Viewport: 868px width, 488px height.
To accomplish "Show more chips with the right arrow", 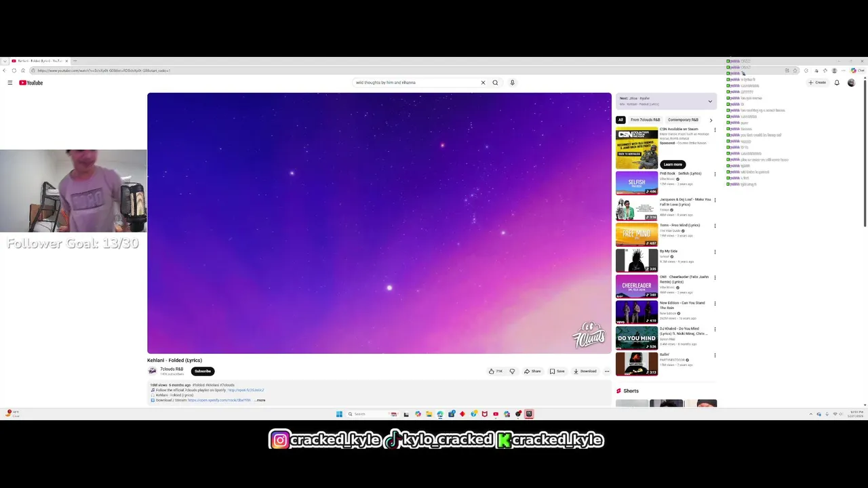I will click(711, 120).
